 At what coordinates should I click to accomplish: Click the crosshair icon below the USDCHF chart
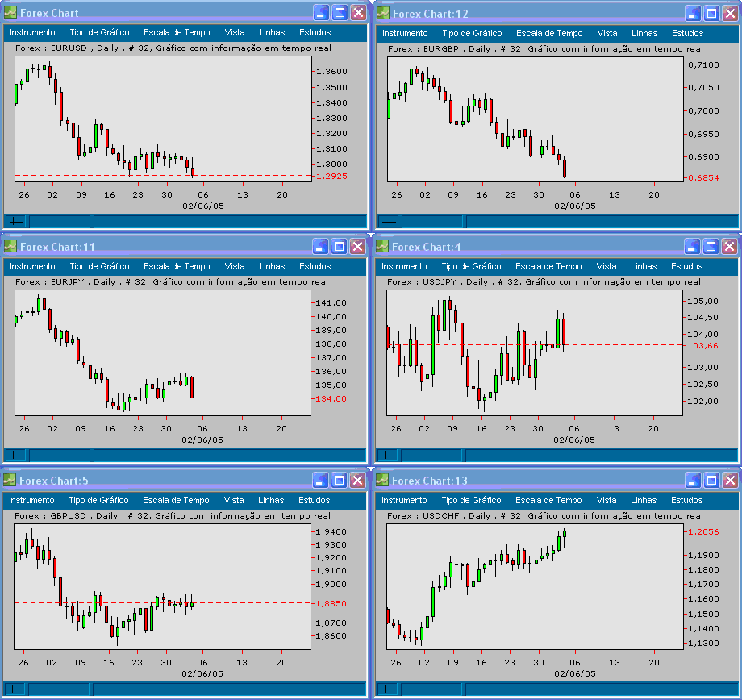pyautogui.click(x=388, y=688)
